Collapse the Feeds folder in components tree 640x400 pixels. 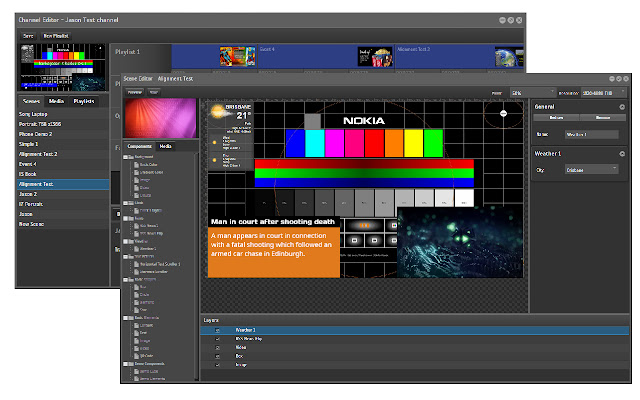coord(126,218)
